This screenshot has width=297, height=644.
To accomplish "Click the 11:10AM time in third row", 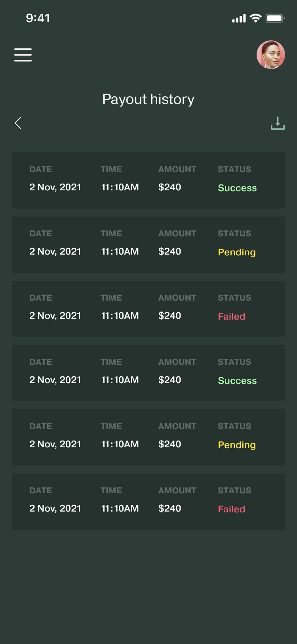I will (120, 316).
